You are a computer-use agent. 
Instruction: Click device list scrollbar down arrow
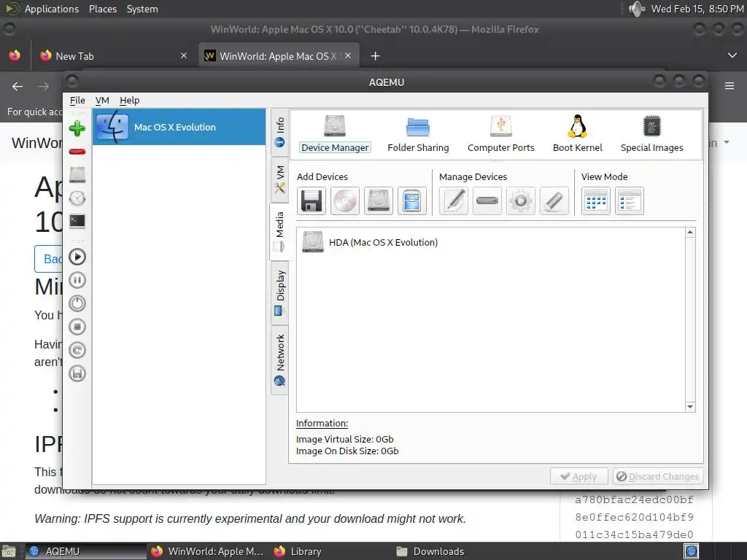[690, 407]
